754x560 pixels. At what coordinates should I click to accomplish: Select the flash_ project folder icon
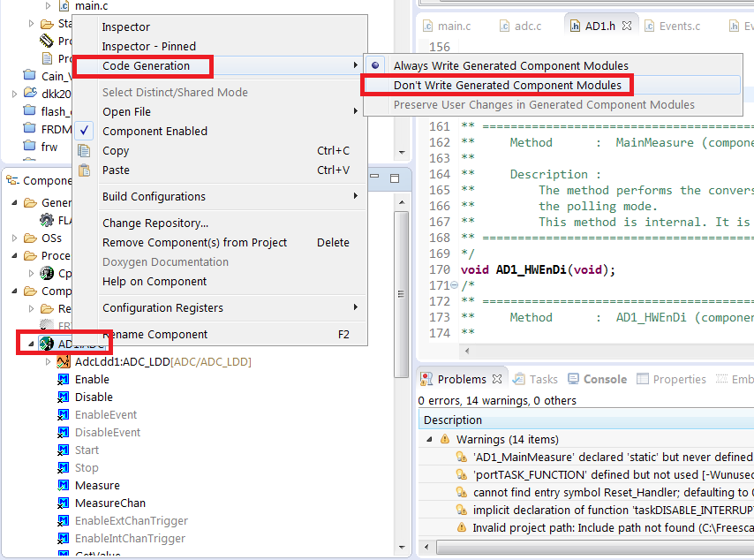[x=29, y=111]
